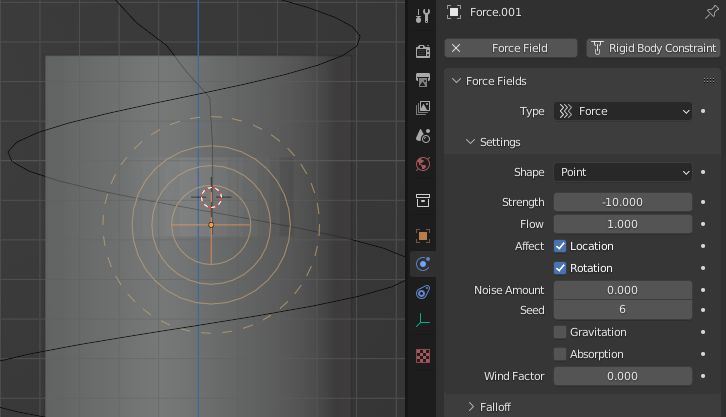This screenshot has width=726, height=417.
Task: Animate Noise Amount via its dot
Action: point(703,290)
